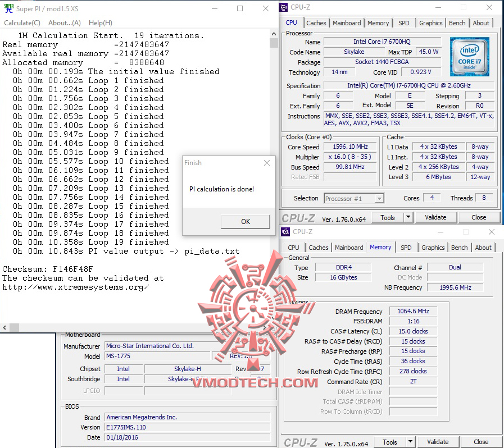Switch to Mainboard tab in upper CPU-Z
The height and width of the screenshot is (448, 504).
[347, 23]
